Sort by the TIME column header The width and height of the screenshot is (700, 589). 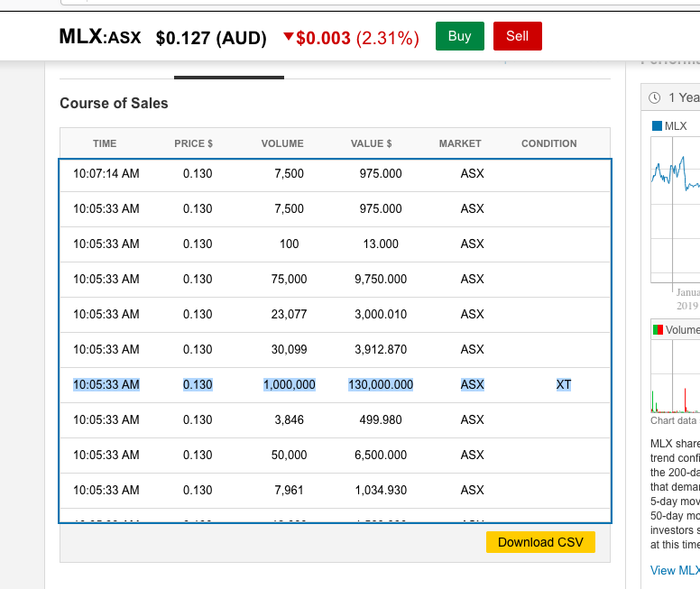[x=105, y=143]
